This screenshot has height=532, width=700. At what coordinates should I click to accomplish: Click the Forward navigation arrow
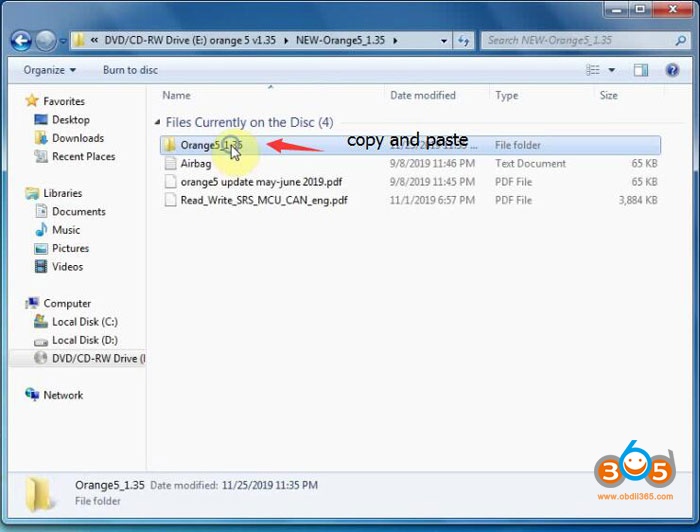tap(46, 41)
